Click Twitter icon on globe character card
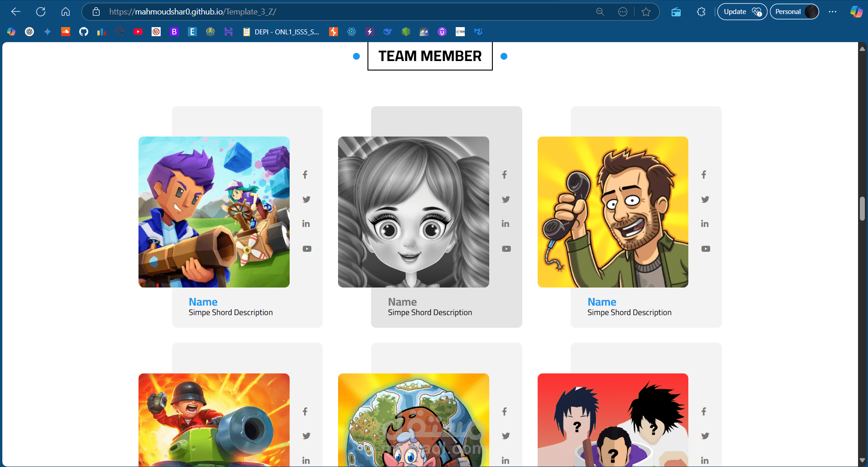This screenshot has height=467, width=868. pos(506,436)
